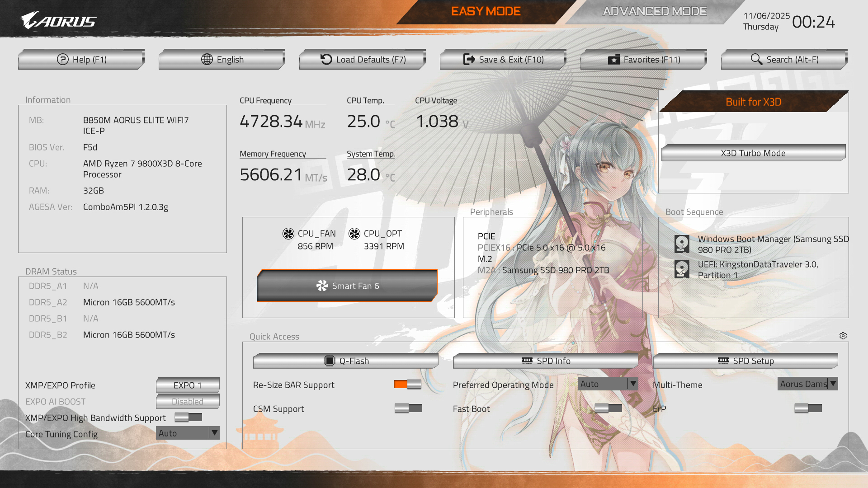Click the Search magnifying glass icon
868x488 pixels.
coord(756,59)
